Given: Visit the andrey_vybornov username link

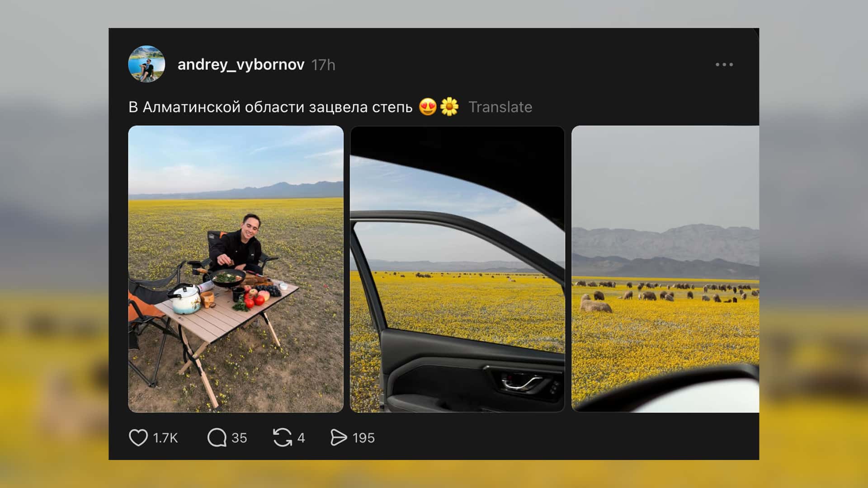Looking at the screenshot, I should point(241,65).
